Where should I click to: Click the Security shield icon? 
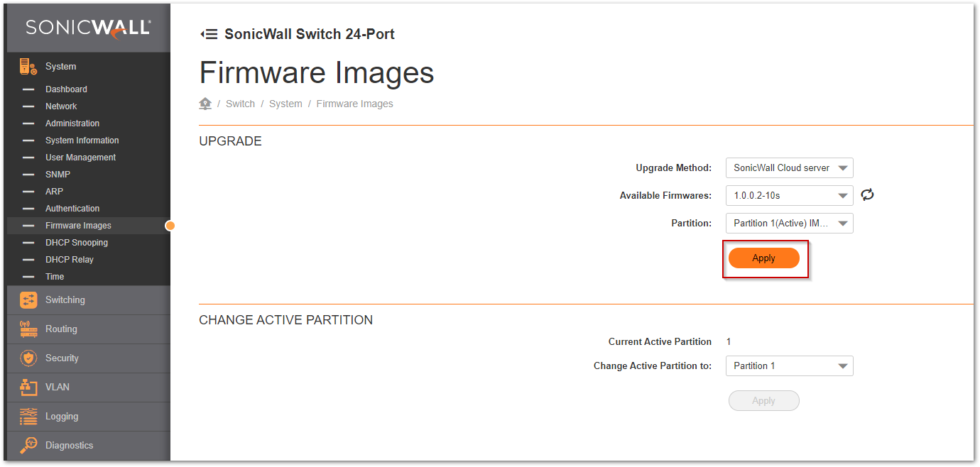(x=28, y=358)
